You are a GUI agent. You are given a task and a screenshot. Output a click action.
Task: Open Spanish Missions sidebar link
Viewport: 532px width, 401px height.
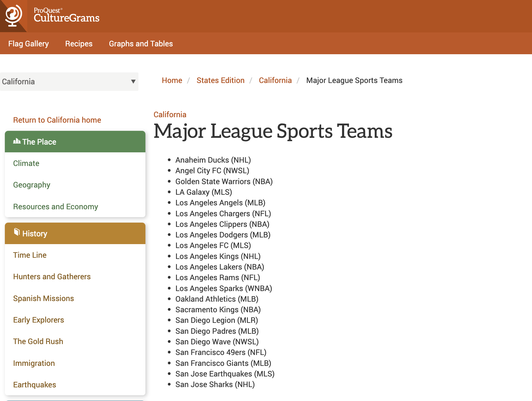(44, 298)
